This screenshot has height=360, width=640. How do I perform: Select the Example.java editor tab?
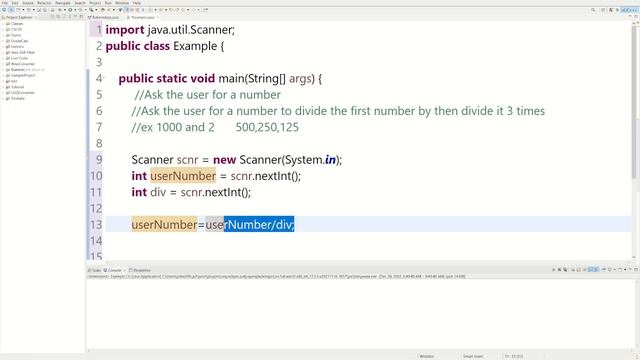pos(141,18)
